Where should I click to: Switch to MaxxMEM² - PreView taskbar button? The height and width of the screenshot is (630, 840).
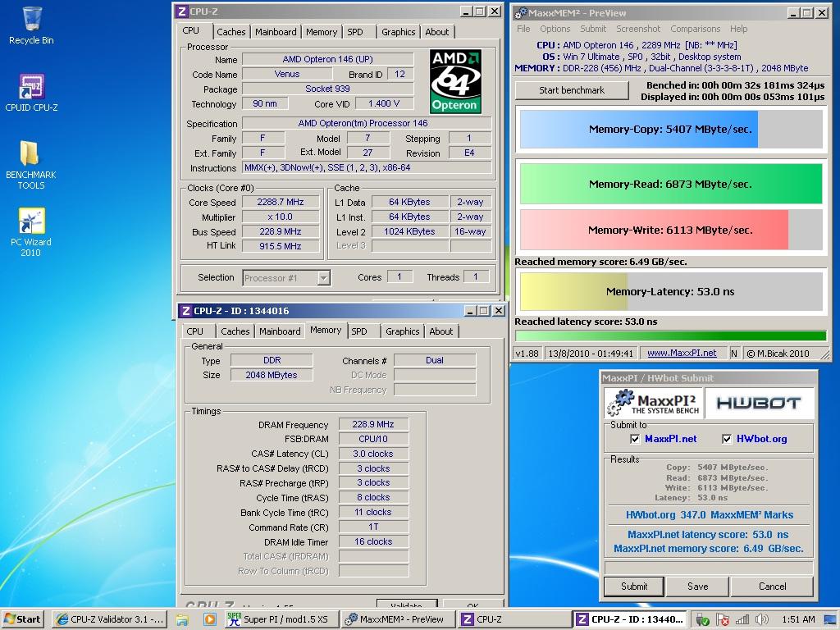tap(398, 619)
